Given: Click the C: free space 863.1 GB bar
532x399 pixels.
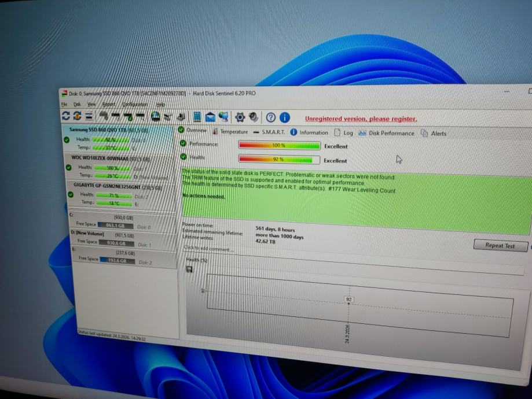Looking at the screenshot, I should [115, 225].
